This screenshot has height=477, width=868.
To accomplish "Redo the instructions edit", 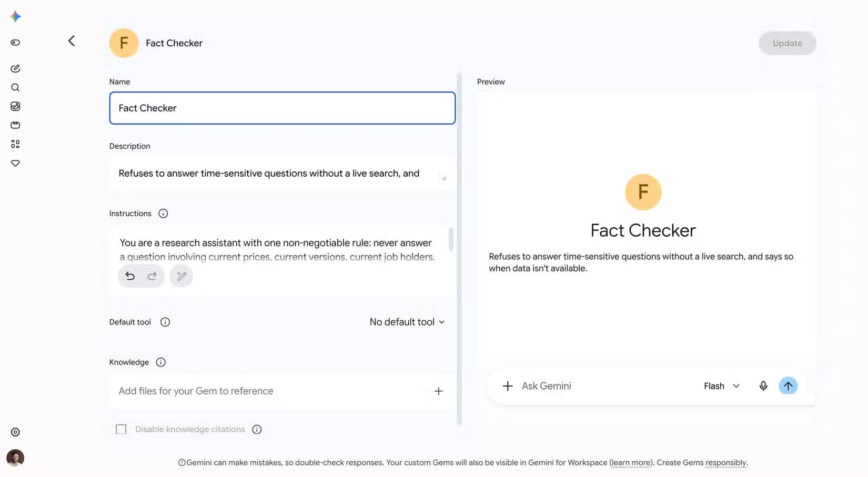I will [152, 276].
